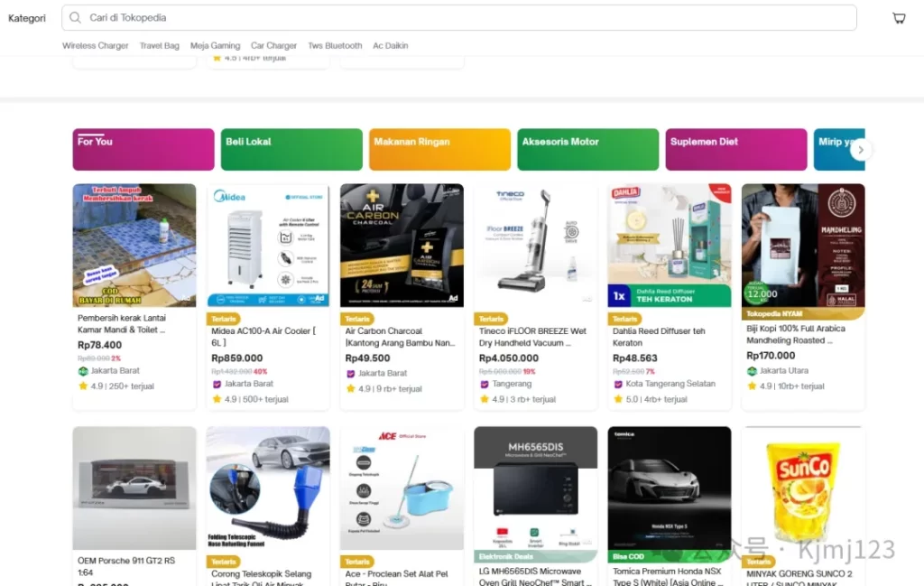924x586 pixels.
Task: Click the Dahlia Reed Diffuser teh Keraton title
Action: click(659, 337)
